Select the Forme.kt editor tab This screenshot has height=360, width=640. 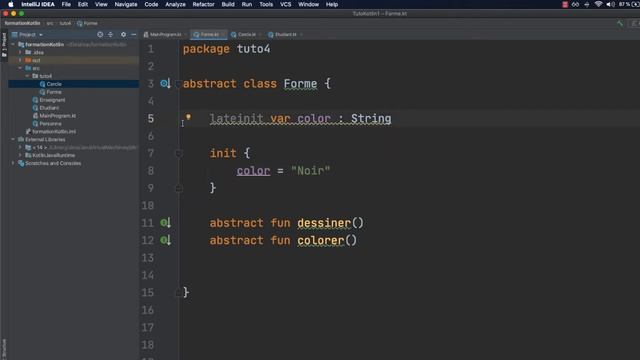click(x=209, y=35)
